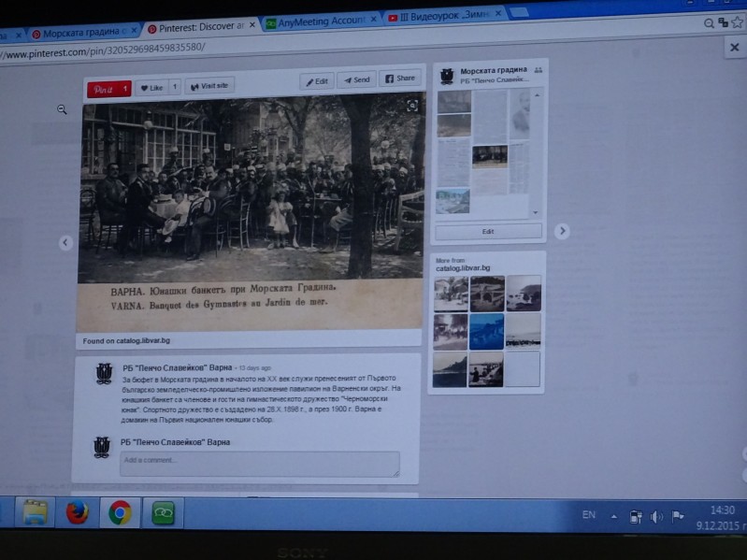Go to the previous pin arrow
Screen dimensions: 747x560
point(65,243)
